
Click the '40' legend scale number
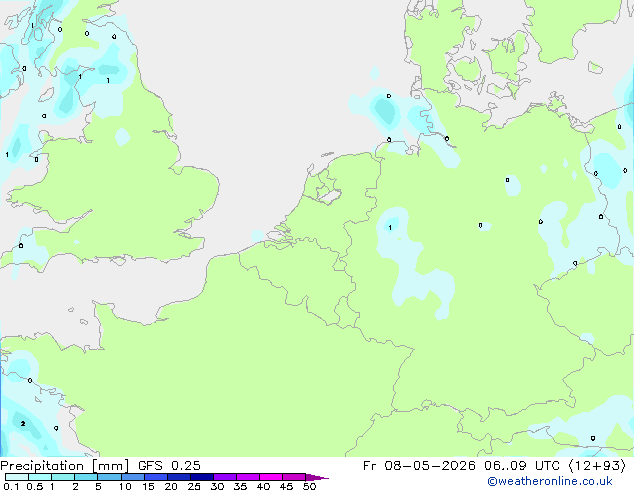click(263, 486)
